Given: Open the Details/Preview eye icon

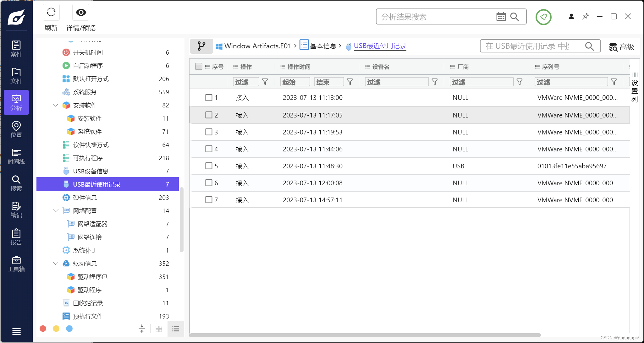Looking at the screenshot, I should click(81, 13).
